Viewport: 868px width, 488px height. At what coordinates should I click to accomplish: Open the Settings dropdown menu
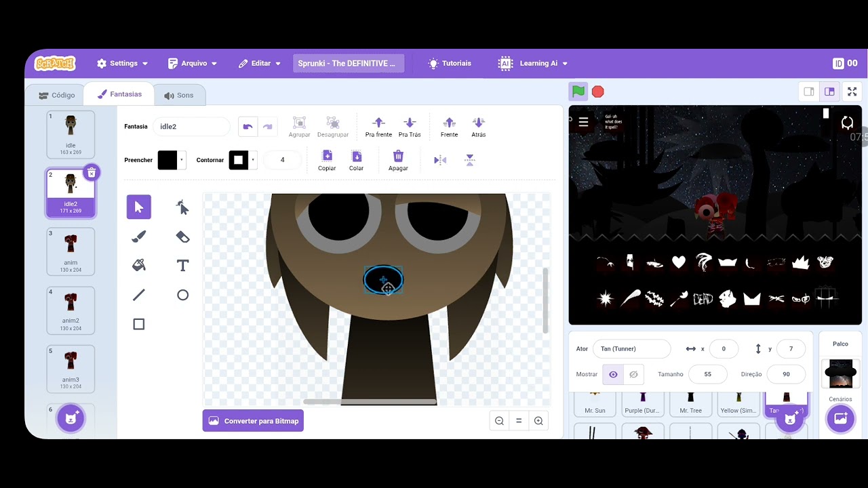[x=122, y=63]
